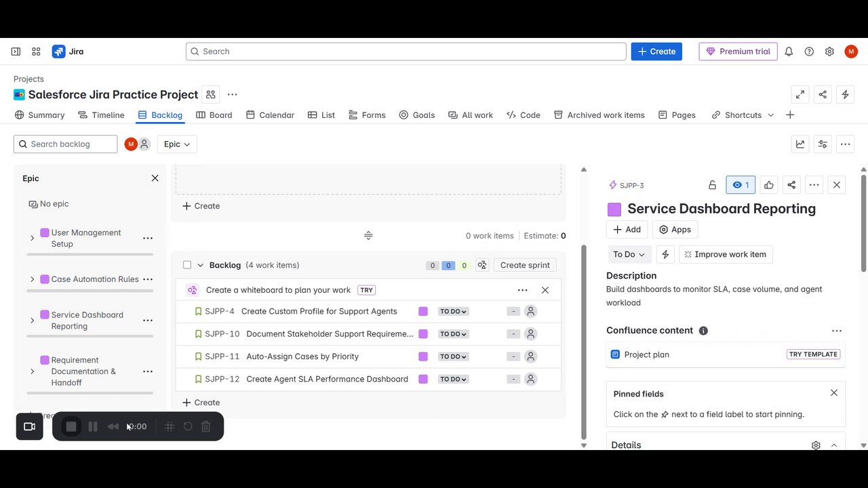Click Apps button in detail panel
The width and height of the screenshot is (868, 488).
(675, 230)
